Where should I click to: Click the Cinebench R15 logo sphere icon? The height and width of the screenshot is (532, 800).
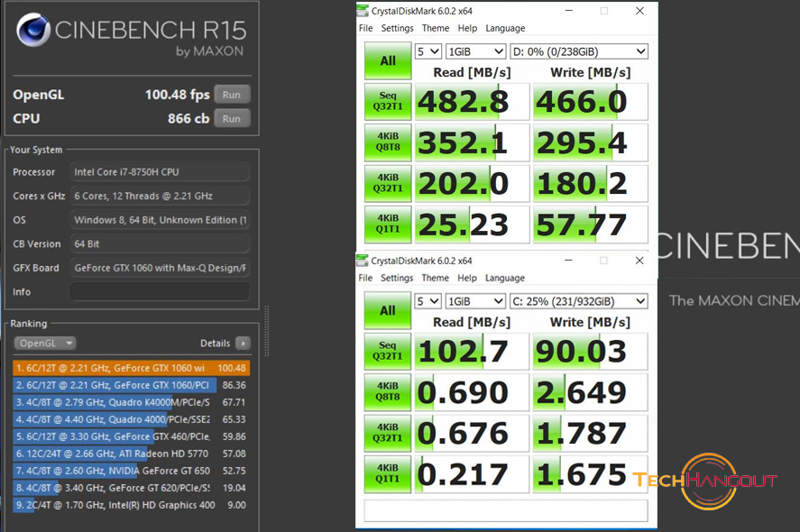[x=33, y=30]
